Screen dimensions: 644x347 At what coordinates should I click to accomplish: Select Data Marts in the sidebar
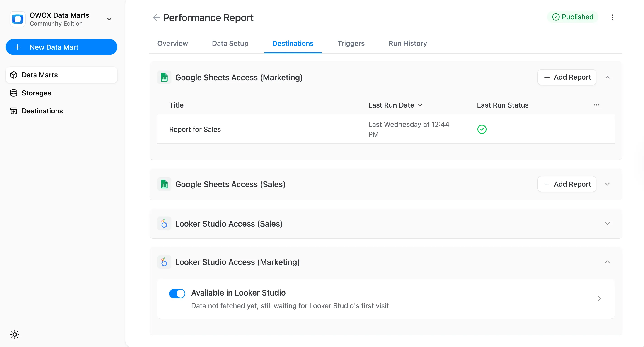coord(39,75)
